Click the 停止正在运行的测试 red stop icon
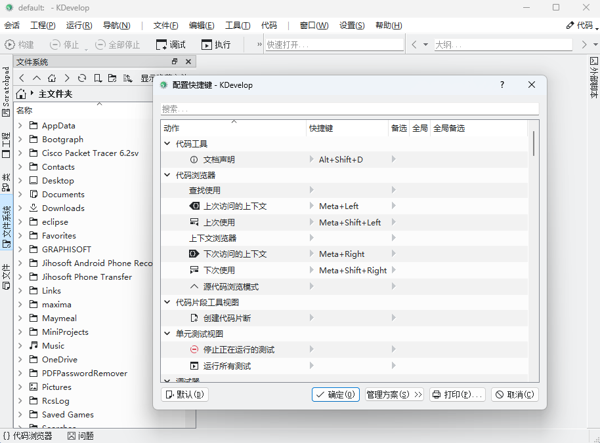 pos(194,350)
